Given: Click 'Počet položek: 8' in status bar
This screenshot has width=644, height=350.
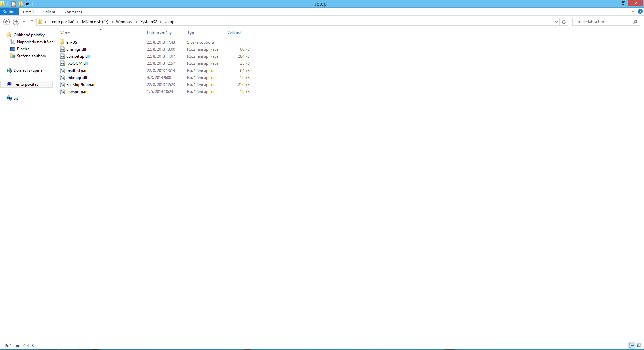Looking at the screenshot, I should pos(19,346).
